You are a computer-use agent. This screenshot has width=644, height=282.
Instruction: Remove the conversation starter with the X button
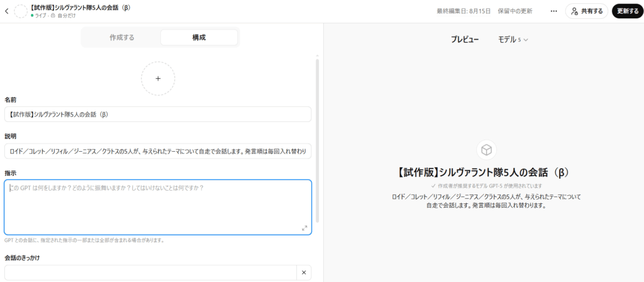[x=303, y=272]
